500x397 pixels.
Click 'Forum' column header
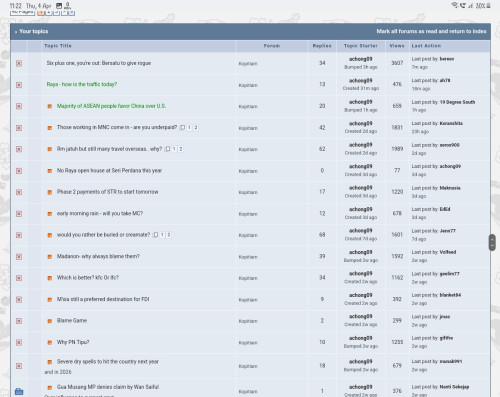(272, 46)
